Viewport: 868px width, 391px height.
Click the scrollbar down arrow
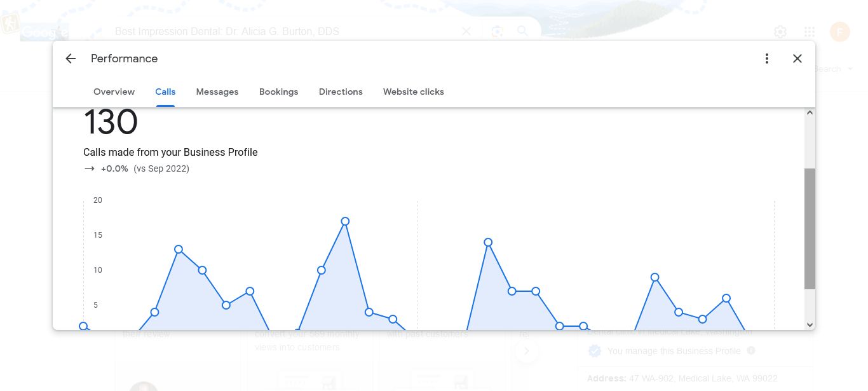tap(810, 324)
